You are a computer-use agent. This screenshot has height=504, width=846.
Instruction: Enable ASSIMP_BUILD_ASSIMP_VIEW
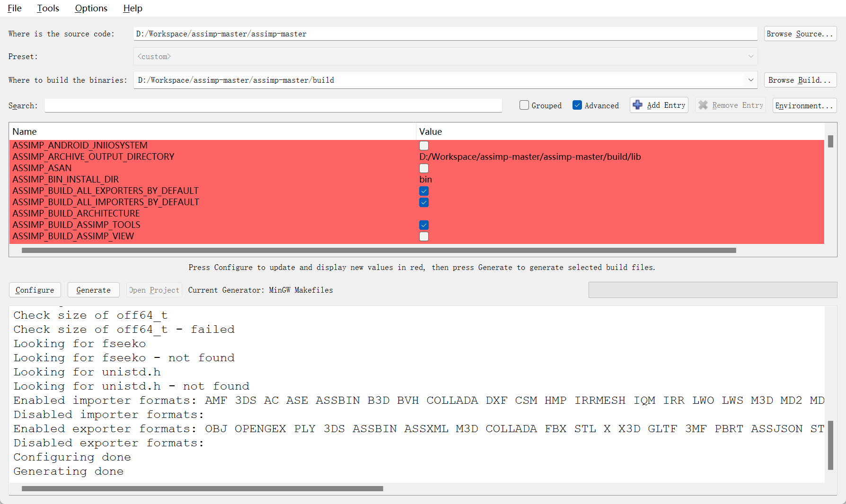(x=423, y=236)
